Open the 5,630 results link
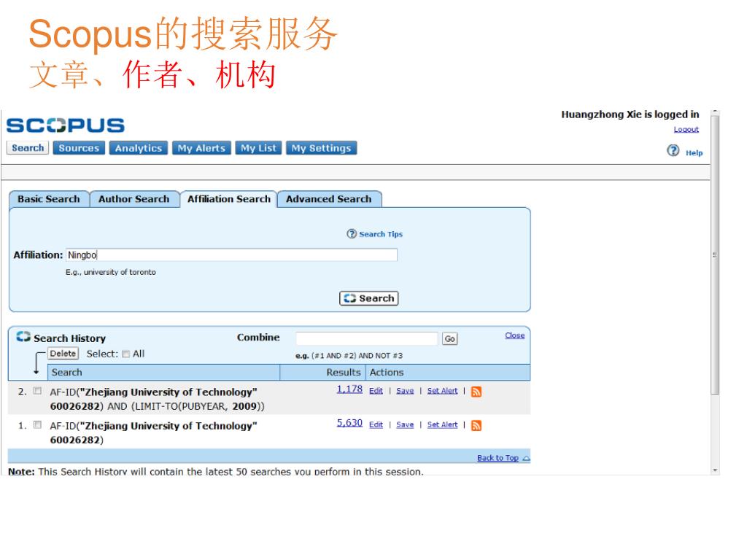This screenshot has height=560, width=747. pos(349,423)
